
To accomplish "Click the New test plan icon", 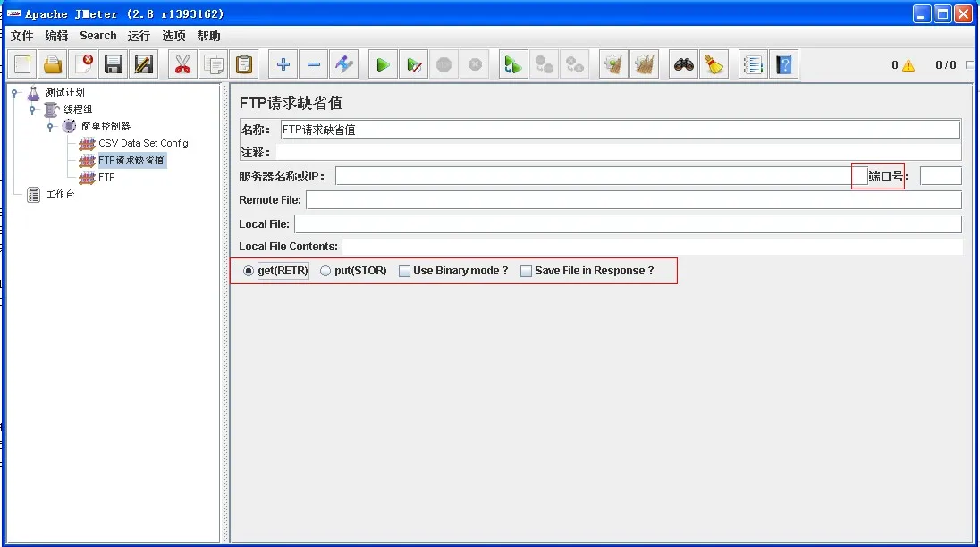I will click(22, 64).
